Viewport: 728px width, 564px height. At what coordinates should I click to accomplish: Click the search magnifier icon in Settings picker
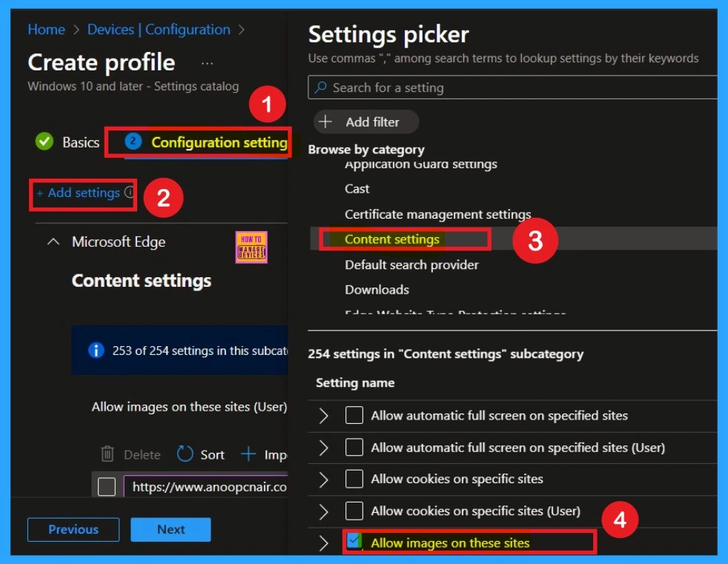pyautogui.click(x=320, y=87)
